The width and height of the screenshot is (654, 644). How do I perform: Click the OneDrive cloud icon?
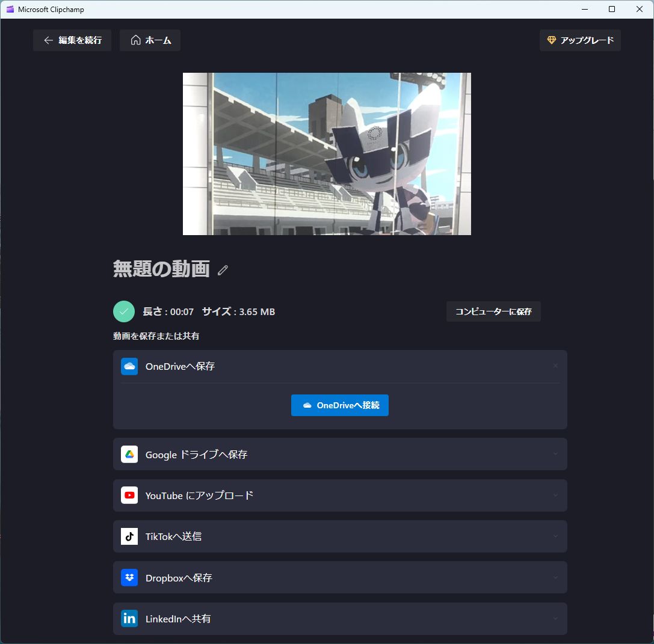click(x=129, y=366)
